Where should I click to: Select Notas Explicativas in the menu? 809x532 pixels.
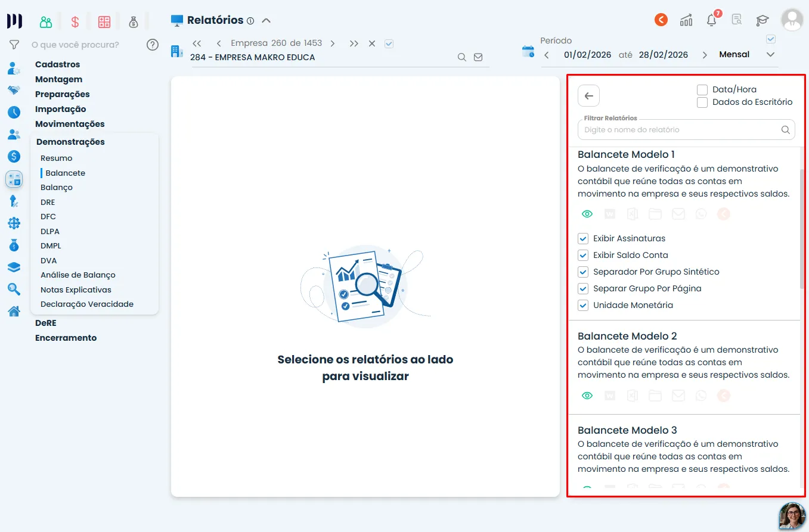tap(76, 290)
